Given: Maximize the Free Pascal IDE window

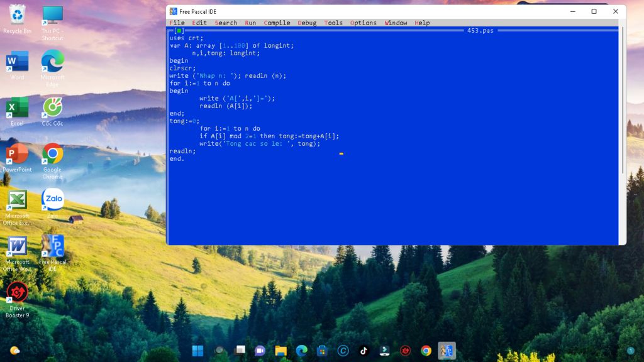Looking at the screenshot, I should (594, 11).
